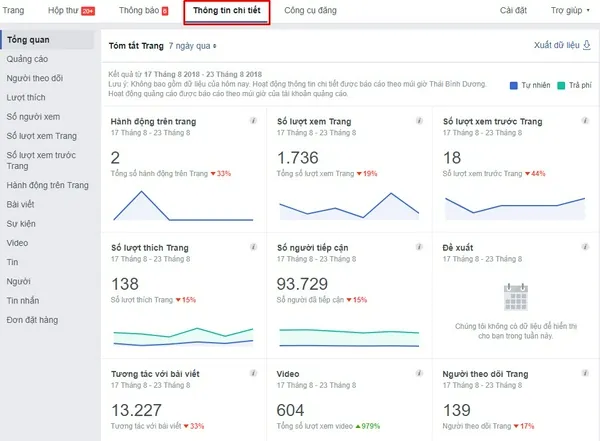This screenshot has width=600, height=441.
Task: Go to the Công cụ đăng tab
Action: tap(310, 11)
